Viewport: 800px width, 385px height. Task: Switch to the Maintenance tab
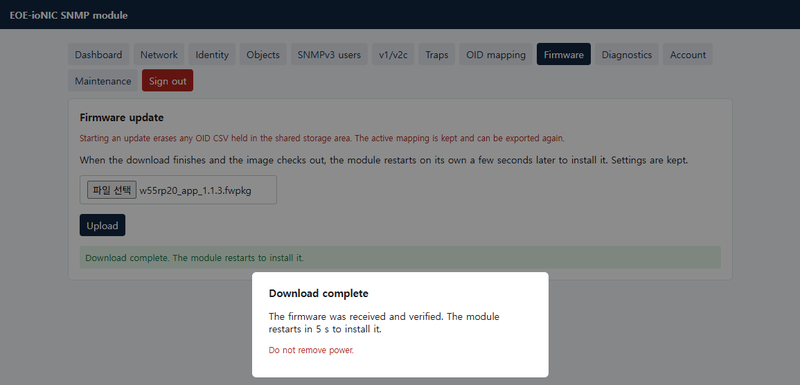pyautogui.click(x=103, y=81)
